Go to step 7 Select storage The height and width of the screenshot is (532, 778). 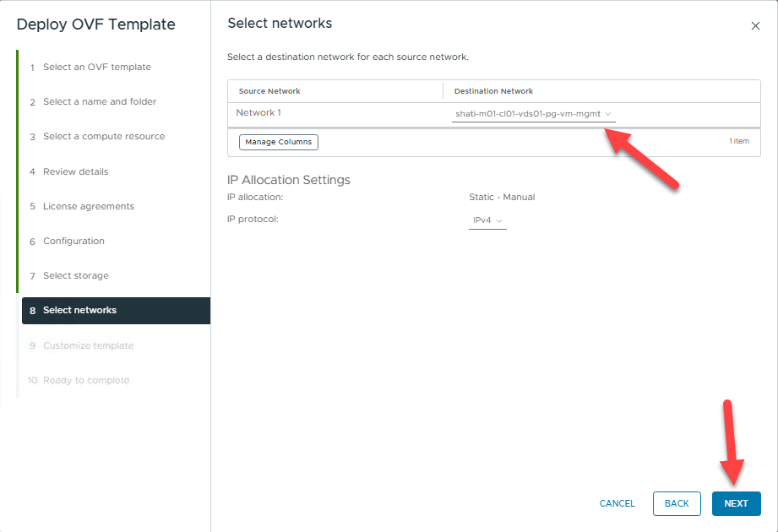[75, 276]
